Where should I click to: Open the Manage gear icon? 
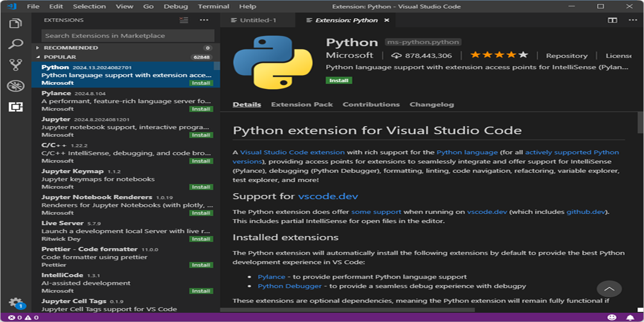[16, 302]
